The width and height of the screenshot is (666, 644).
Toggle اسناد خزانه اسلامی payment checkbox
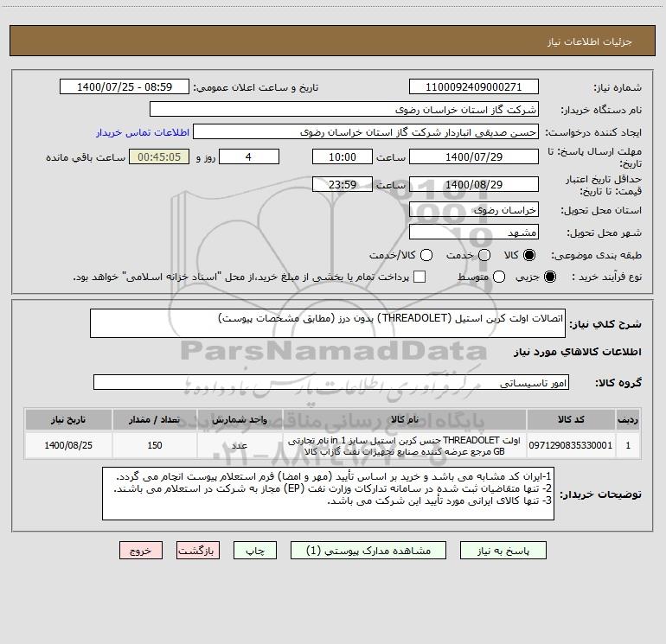pyautogui.click(x=419, y=277)
